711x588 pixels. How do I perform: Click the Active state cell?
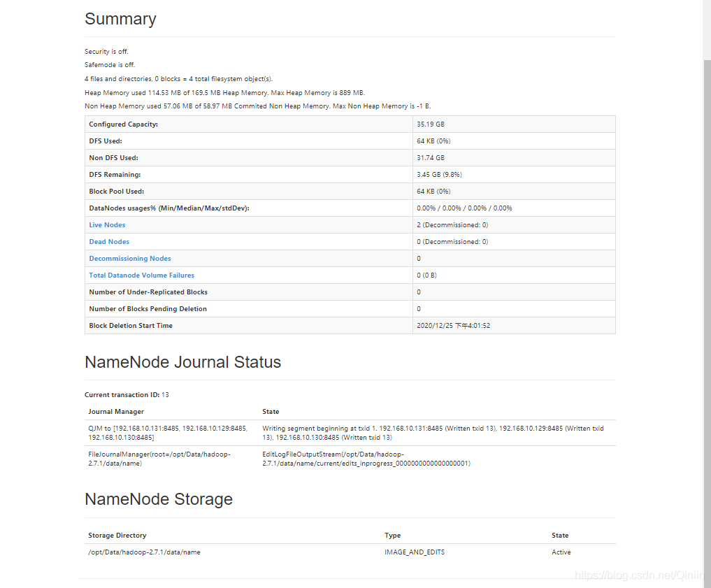point(561,552)
